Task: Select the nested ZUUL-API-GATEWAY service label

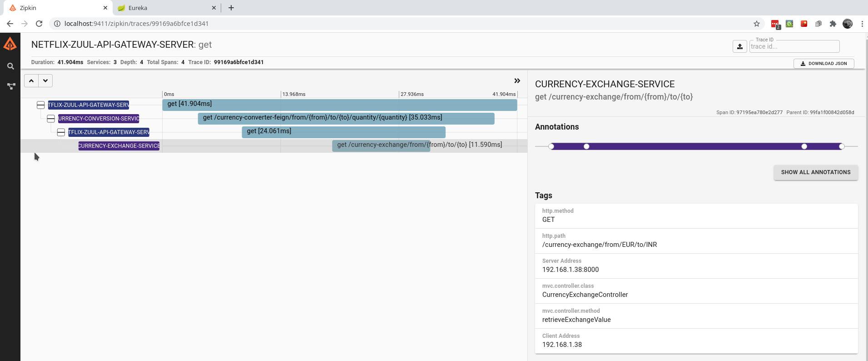Action: coord(109,132)
